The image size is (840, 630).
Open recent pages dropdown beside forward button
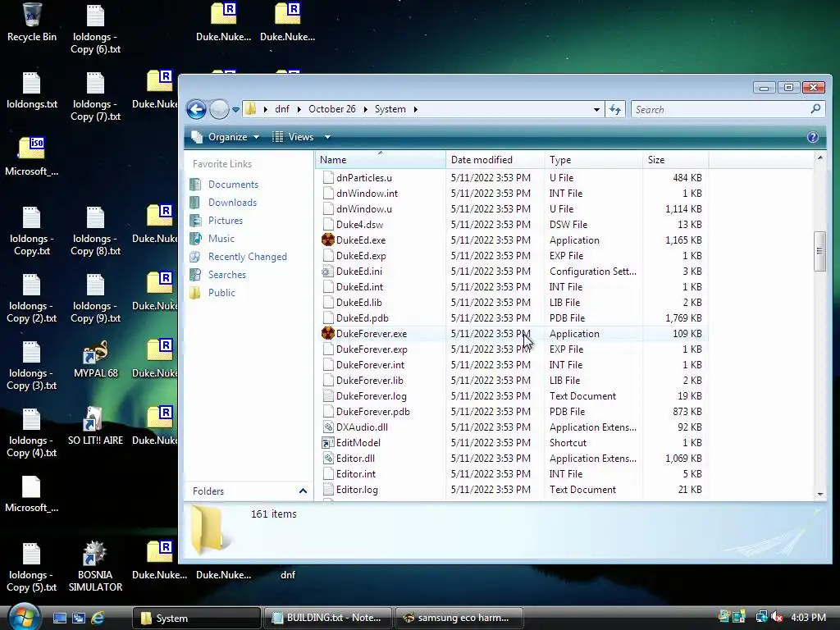(235, 110)
